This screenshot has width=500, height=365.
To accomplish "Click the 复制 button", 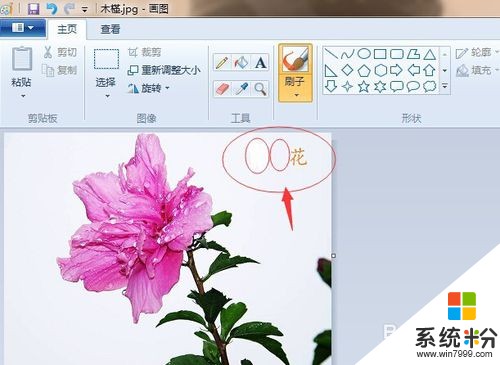I will pos(59,70).
